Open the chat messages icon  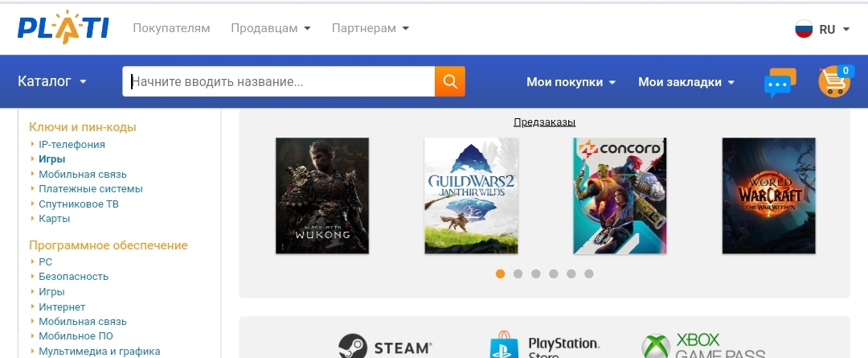click(x=780, y=83)
